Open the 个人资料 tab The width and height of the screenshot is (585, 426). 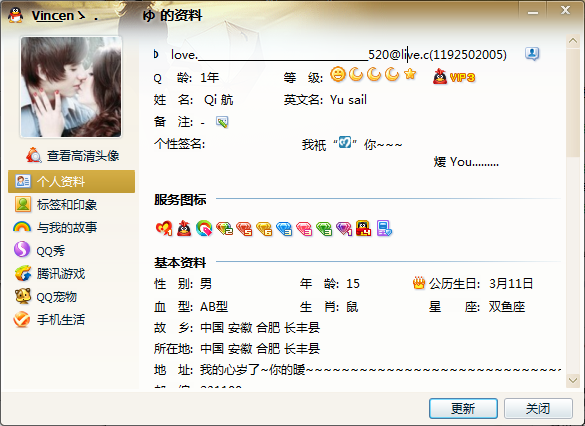point(72,181)
